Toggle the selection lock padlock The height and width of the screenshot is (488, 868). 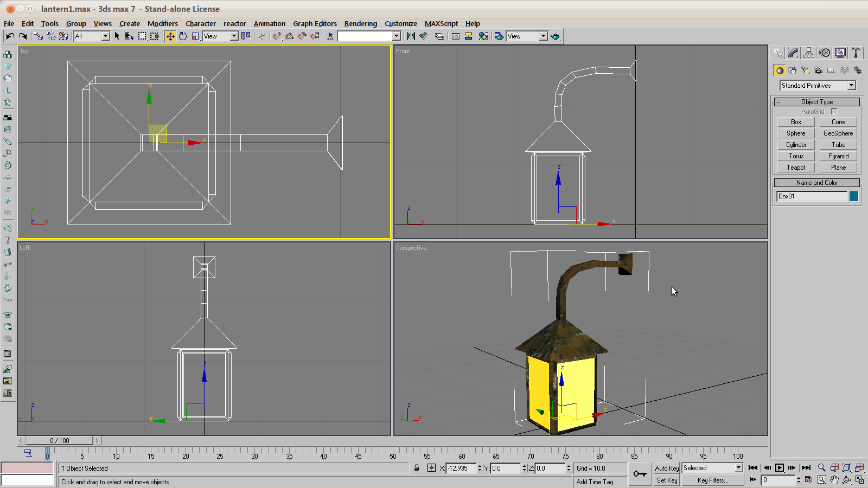pos(417,468)
